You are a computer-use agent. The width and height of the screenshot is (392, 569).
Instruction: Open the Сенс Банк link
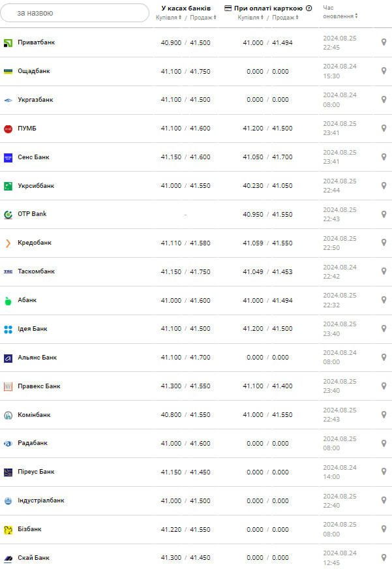[x=33, y=157]
